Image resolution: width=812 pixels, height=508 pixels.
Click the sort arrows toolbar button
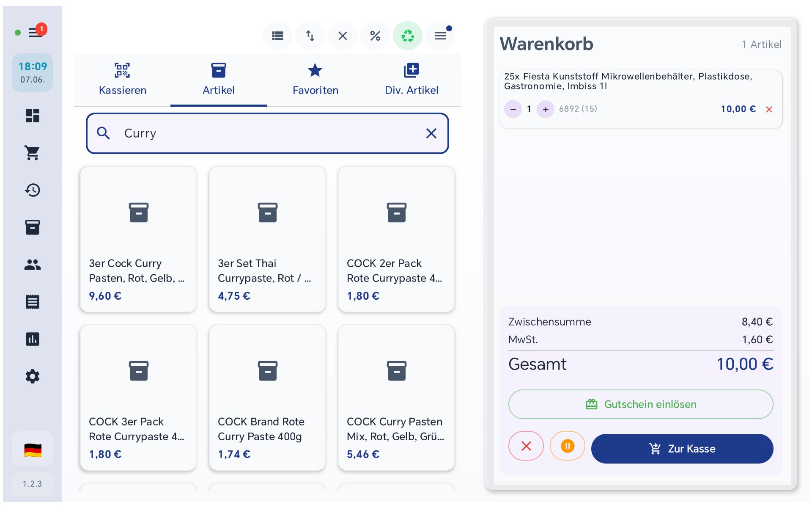point(310,36)
